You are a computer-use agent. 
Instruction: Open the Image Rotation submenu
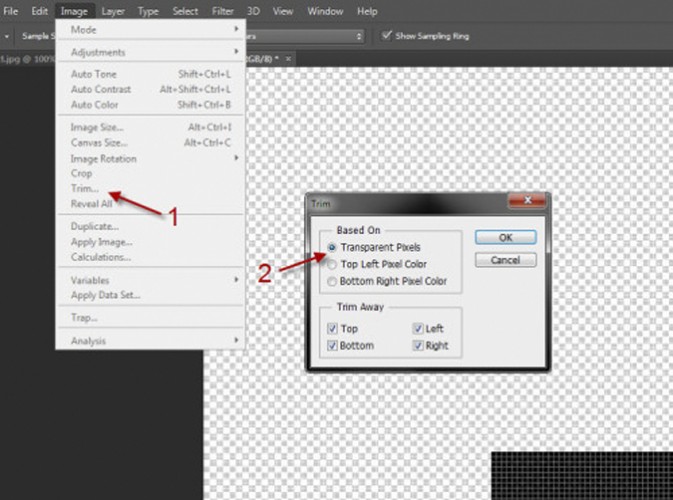150,158
